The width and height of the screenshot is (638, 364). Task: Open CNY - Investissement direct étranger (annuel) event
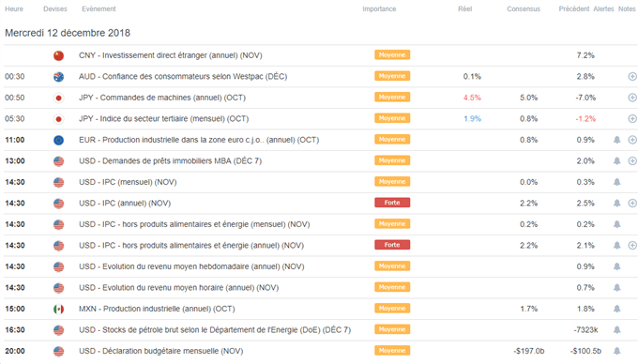[x=171, y=55]
